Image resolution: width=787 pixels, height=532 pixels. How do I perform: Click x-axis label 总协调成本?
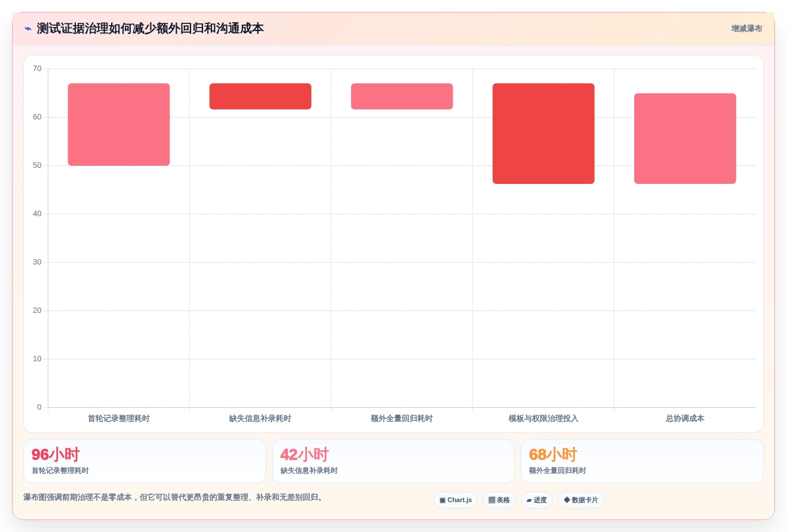(685, 419)
